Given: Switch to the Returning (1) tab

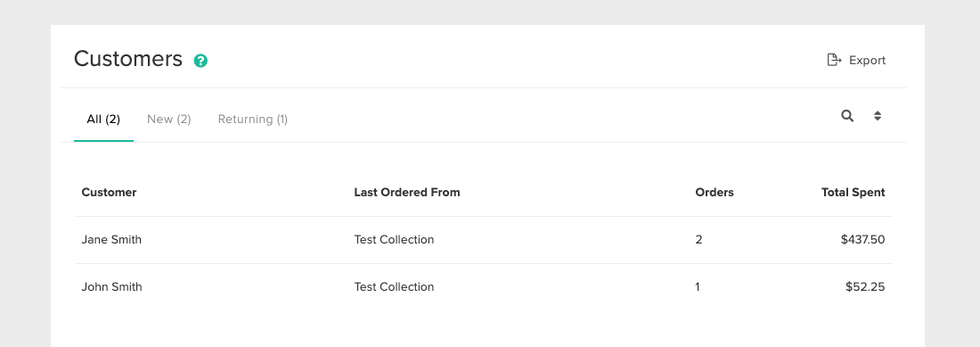Looking at the screenshot, I should coord(253,119).
